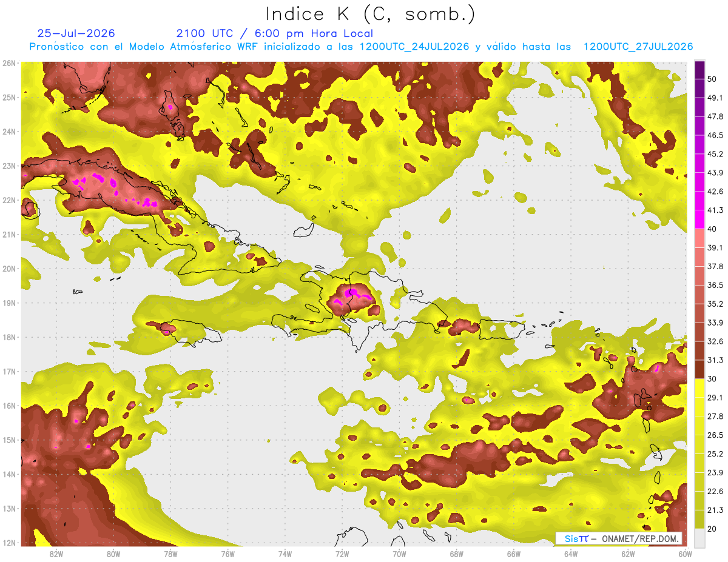Click the latitude label '24N'
728x562 pixels.
pos(9,132)
